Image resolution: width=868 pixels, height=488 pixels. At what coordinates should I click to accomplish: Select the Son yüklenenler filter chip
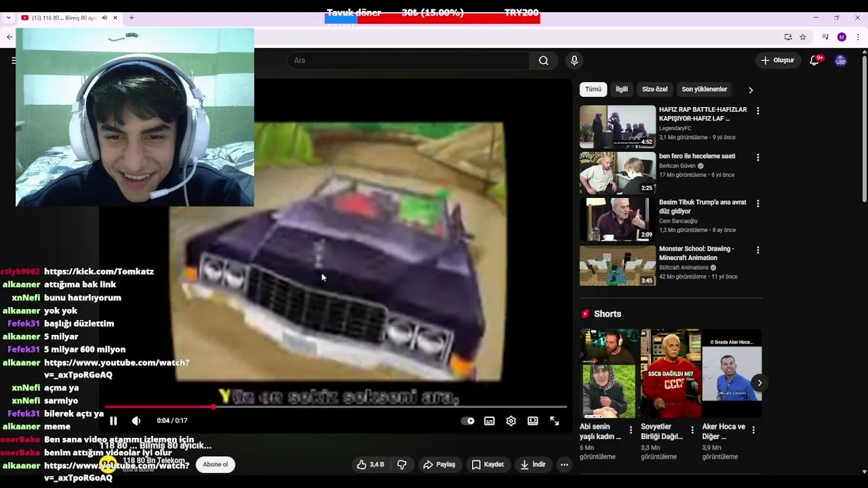click(705, 89)
